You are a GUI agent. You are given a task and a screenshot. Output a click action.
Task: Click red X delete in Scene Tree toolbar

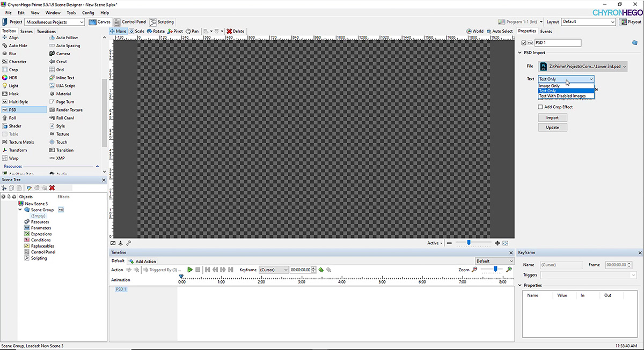click(52, 188)
